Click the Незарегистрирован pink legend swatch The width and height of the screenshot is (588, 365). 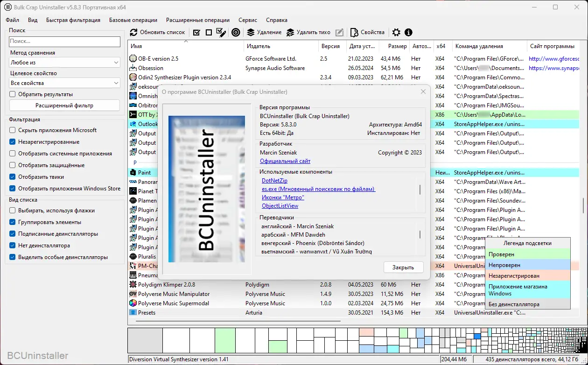[528, 276]
